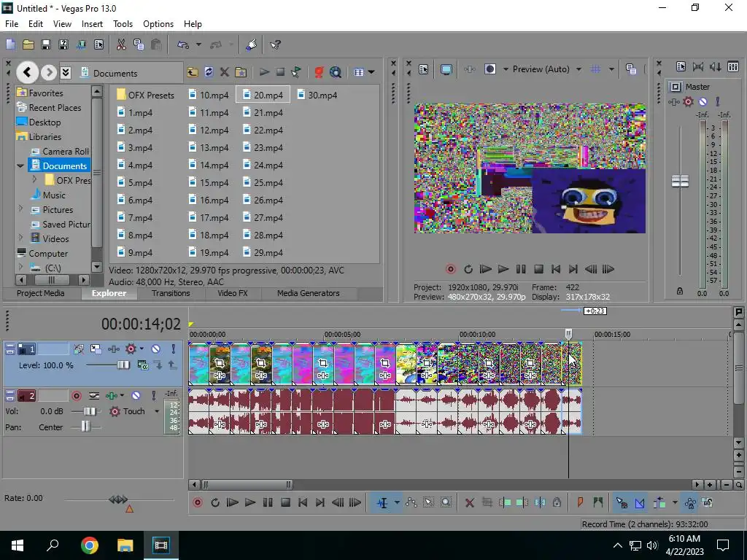The image size is (747, 560).
Task: Mute video track 1
Action: coord(156,349)
